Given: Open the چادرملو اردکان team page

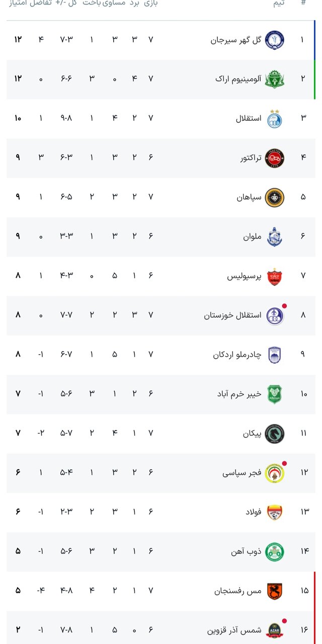Looking at the screenshot, I should point(237,355).
